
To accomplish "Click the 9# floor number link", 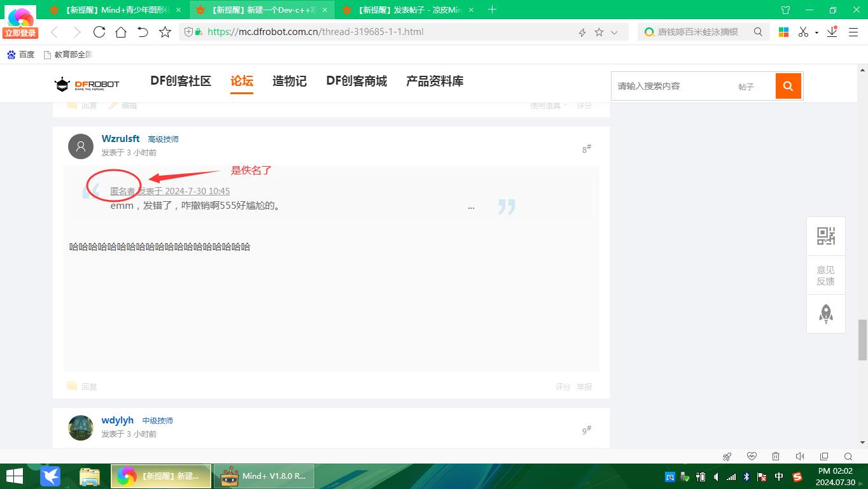I will (x=587, y=430).
